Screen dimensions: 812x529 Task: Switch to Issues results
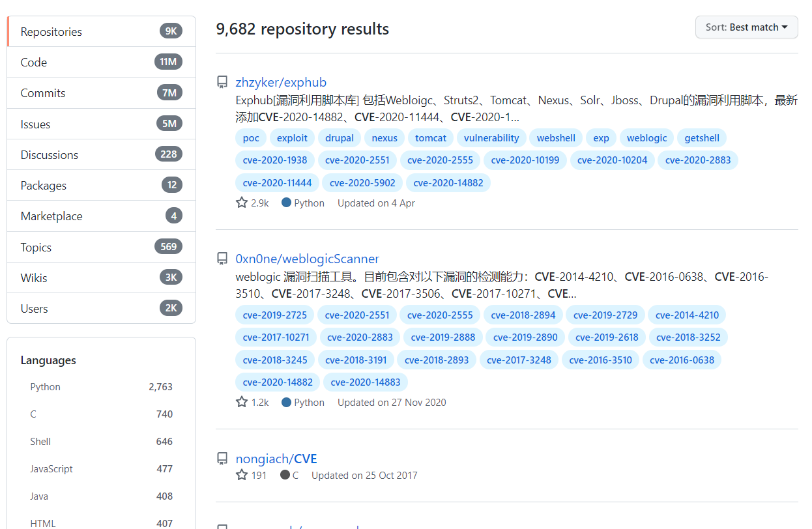[101, 124]
